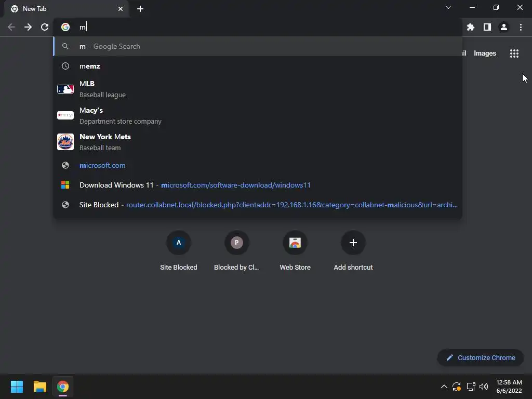Click the Macy's logo thumbnail
The width and height of the screenshot is (532, 399).
click(65, 115)
